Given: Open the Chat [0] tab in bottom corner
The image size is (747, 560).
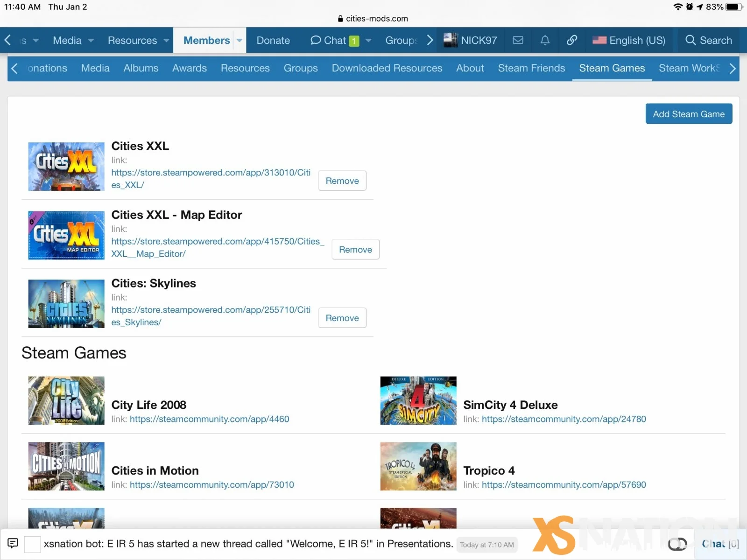Looking at the screenshot, I should pos(720,544).
